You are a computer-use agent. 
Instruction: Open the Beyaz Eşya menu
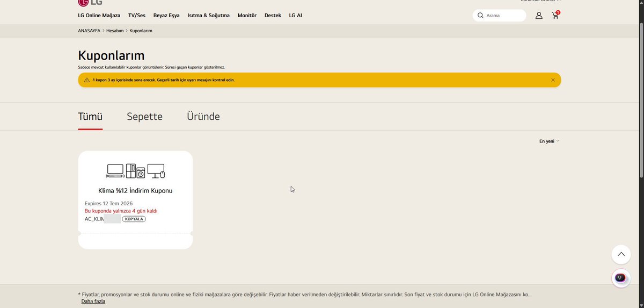(x=166, y=16)
